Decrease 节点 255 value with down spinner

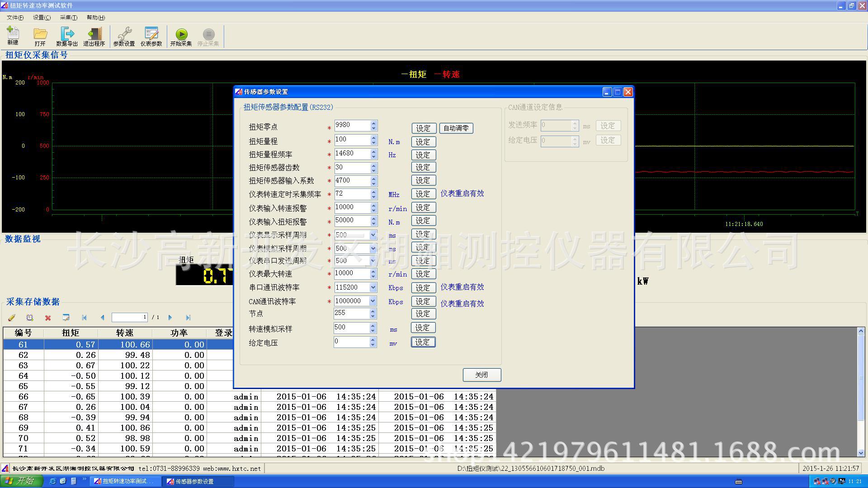coord(373,316)
